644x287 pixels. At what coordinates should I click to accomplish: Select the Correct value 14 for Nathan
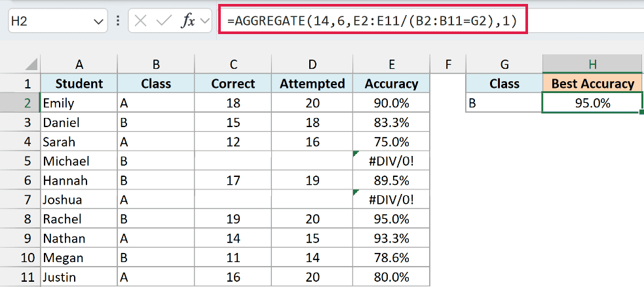point(233,238)
